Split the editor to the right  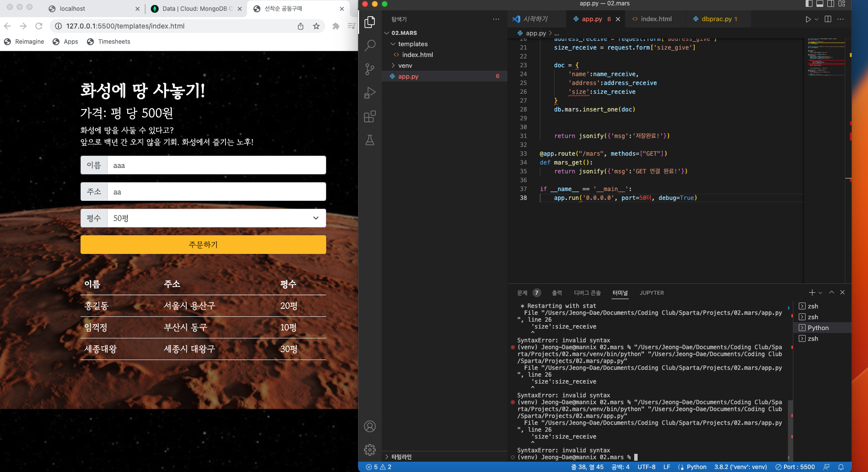828,19
